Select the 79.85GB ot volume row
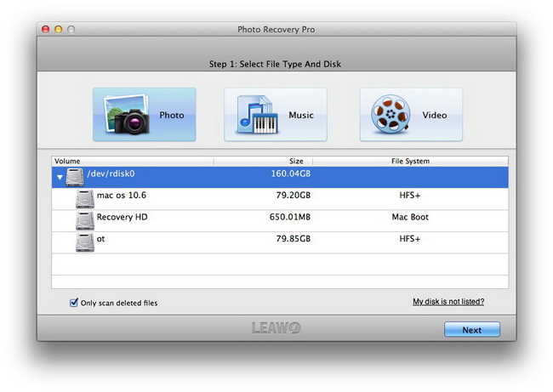Image resolution: width=553 pixels, height=392 pixels. click(280, 242)
